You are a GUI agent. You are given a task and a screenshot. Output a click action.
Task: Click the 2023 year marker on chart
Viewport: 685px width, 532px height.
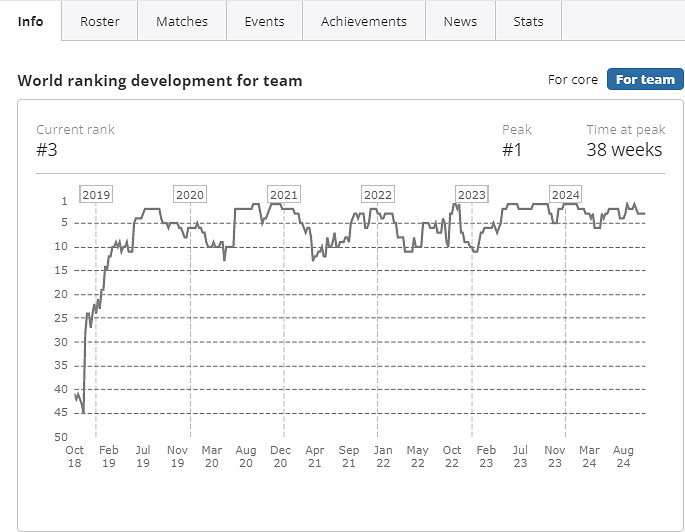pyautogui.click(x=472, y=195)
